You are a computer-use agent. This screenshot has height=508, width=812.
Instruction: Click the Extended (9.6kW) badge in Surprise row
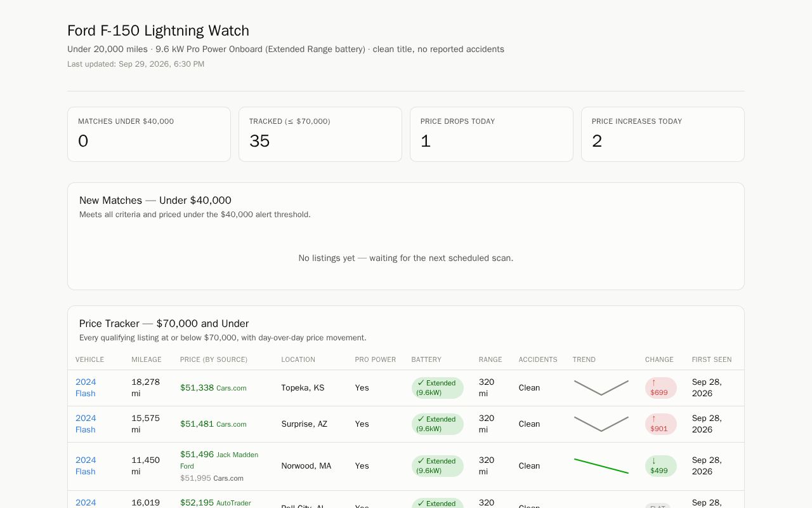pyautogui.click(x=438, y=424)
